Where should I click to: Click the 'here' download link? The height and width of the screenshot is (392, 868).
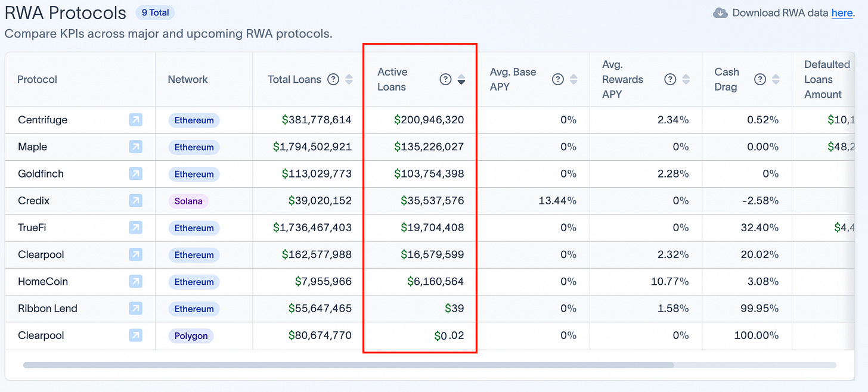842,13
